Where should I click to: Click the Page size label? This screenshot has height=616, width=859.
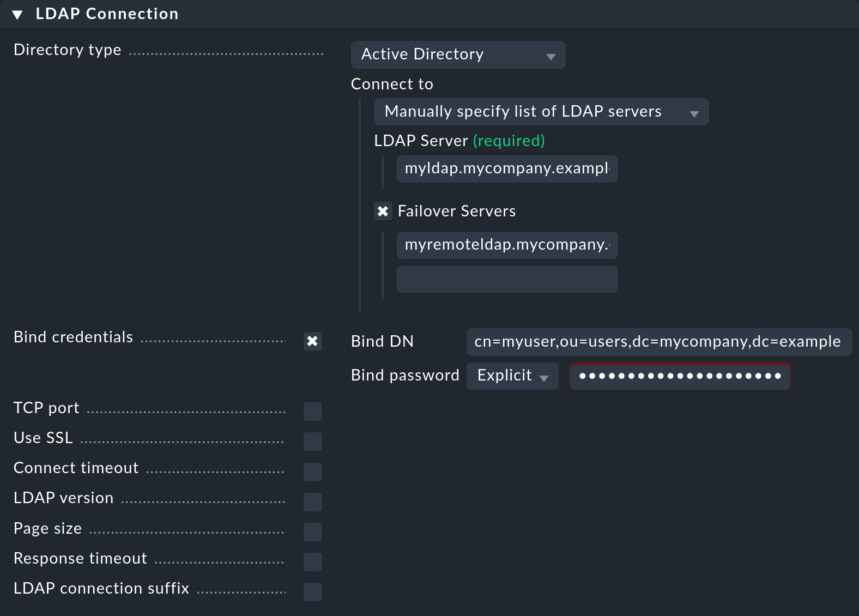point(48,528)
